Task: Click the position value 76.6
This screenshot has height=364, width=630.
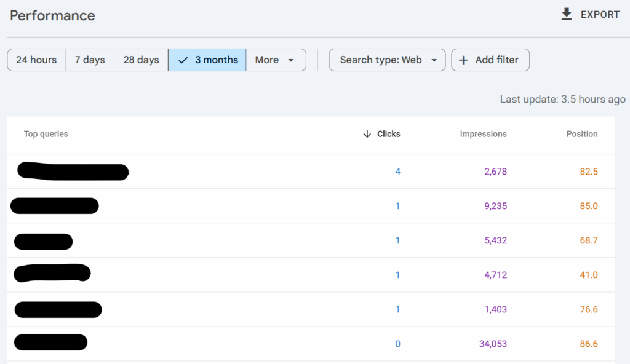Action: 589,309
